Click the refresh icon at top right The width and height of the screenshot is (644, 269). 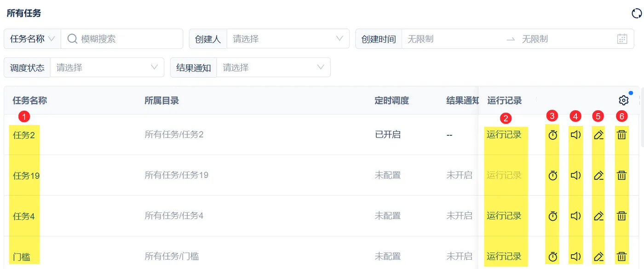pos(637,13)
